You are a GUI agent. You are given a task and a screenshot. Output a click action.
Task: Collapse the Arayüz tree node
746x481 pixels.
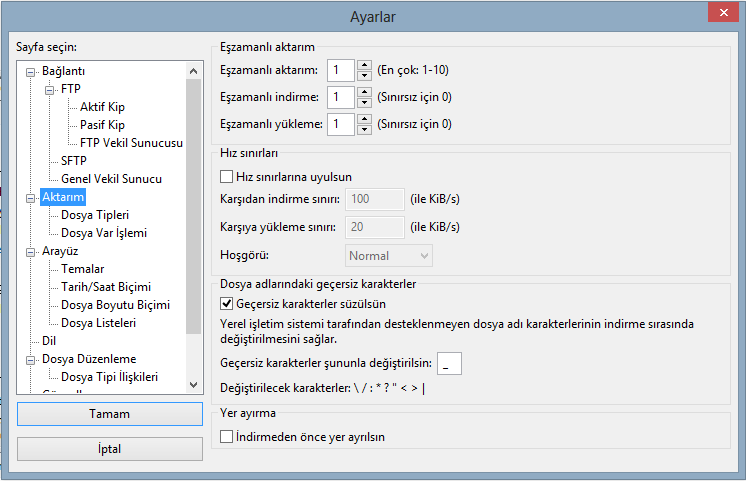pos(30,252)
